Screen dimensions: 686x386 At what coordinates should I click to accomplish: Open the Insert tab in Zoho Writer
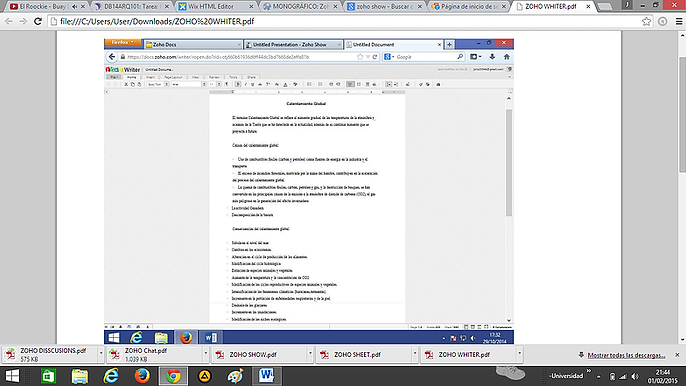click(150, 77)
